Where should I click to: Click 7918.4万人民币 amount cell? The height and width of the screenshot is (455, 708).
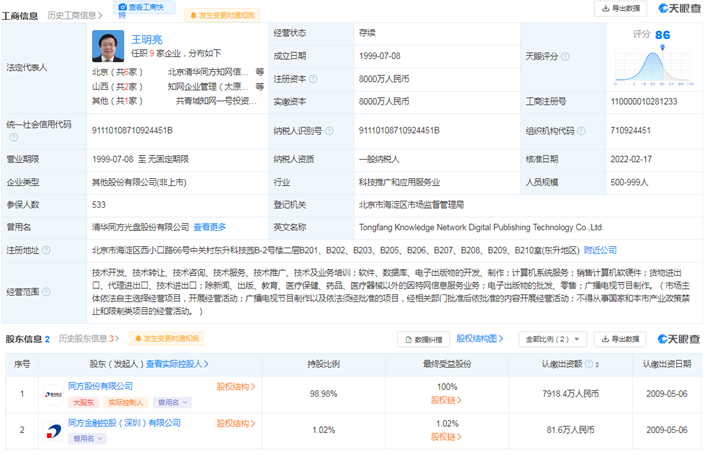point(570,394)
